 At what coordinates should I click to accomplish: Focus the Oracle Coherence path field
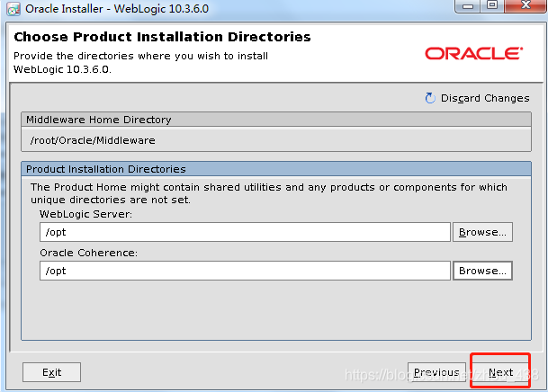click(x=245, y=271)
